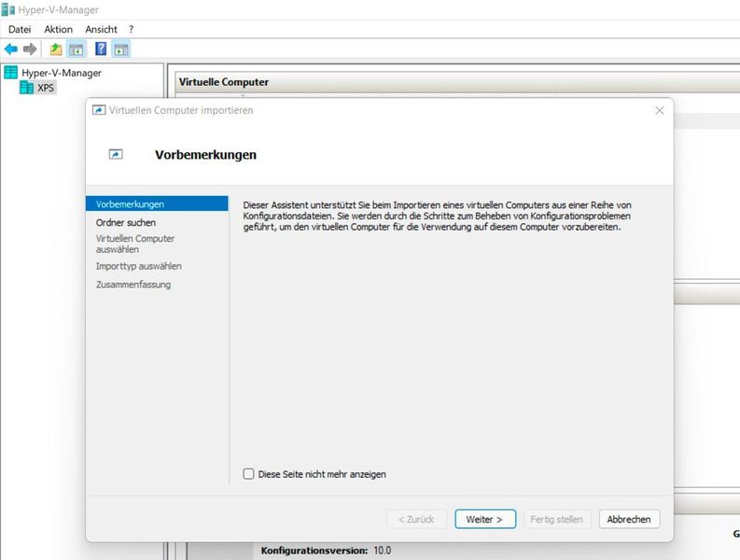Viewport: 740px width, 560px height.
Task: Click the Weiter > button
Action: point(485,519)
